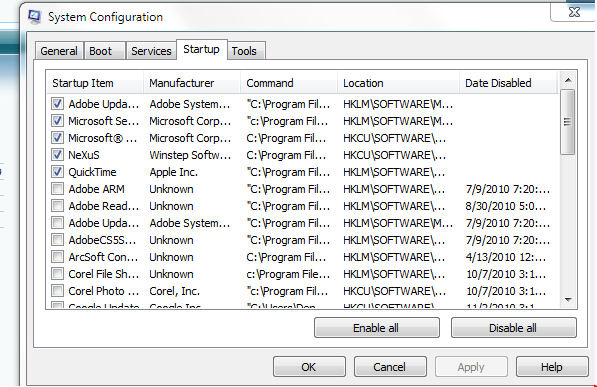Select the Winstep Softw... manufacturer cell

pos(190,155)
